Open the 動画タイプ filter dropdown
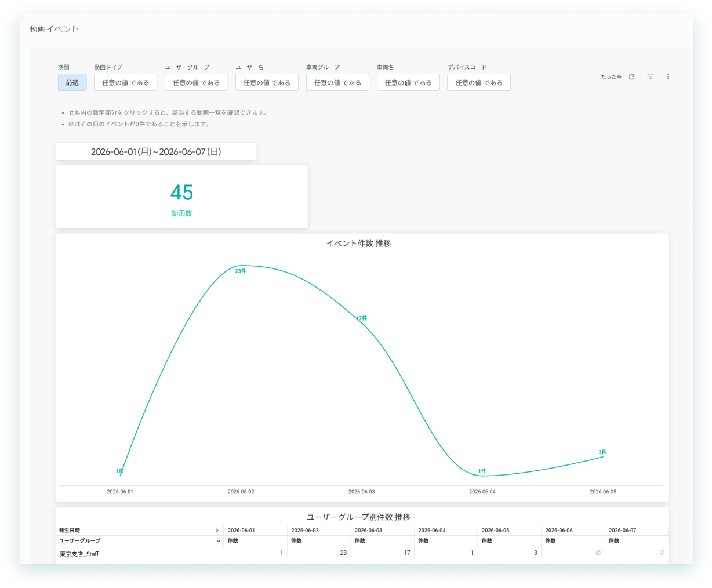Viewport: 712px width, 588px height. pos(125,82)
